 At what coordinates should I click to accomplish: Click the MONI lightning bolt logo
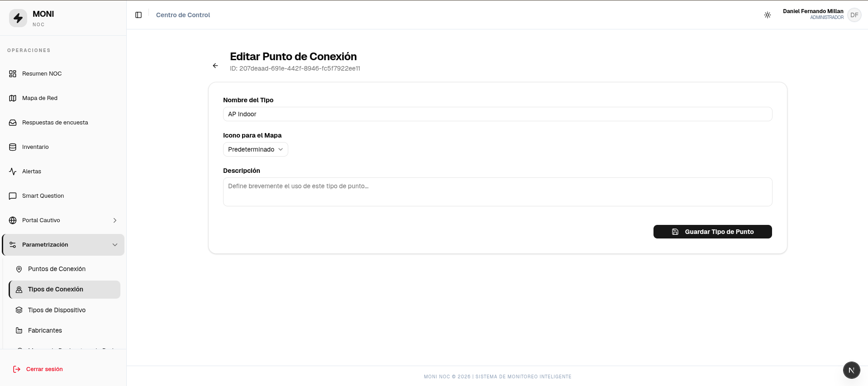click(18, 18)
